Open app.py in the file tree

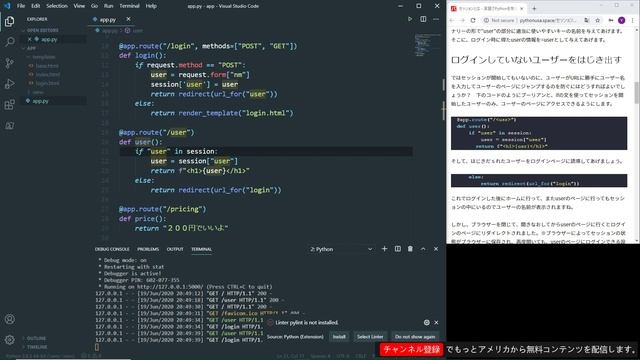point(40,101)
